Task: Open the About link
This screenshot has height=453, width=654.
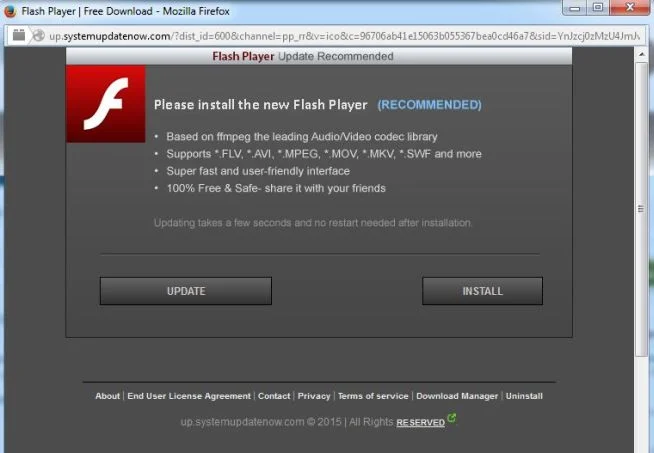Action: (107, 396)
